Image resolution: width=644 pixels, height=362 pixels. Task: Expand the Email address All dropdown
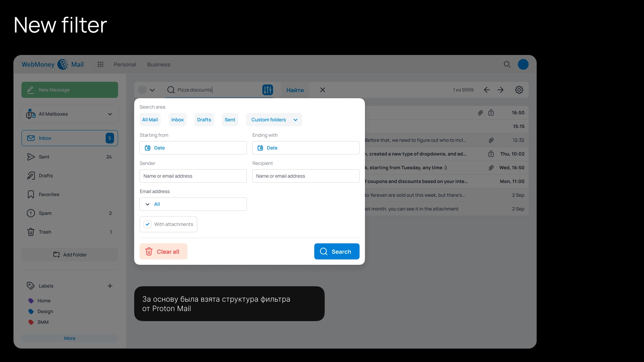pyautogui.click(x=193, y=204)
